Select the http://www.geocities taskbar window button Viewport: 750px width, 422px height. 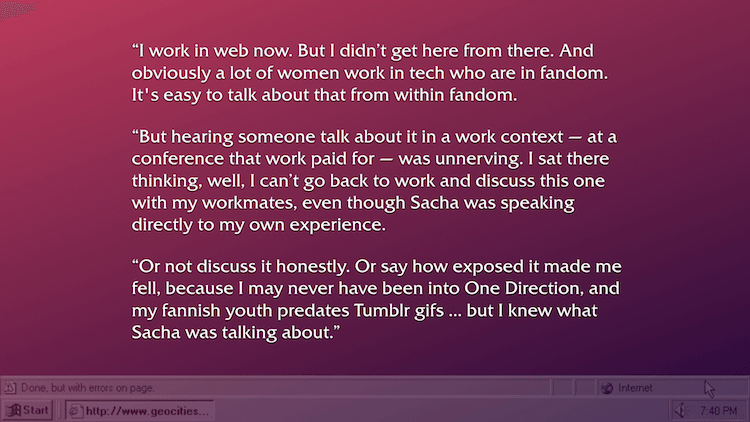point(139,410)
